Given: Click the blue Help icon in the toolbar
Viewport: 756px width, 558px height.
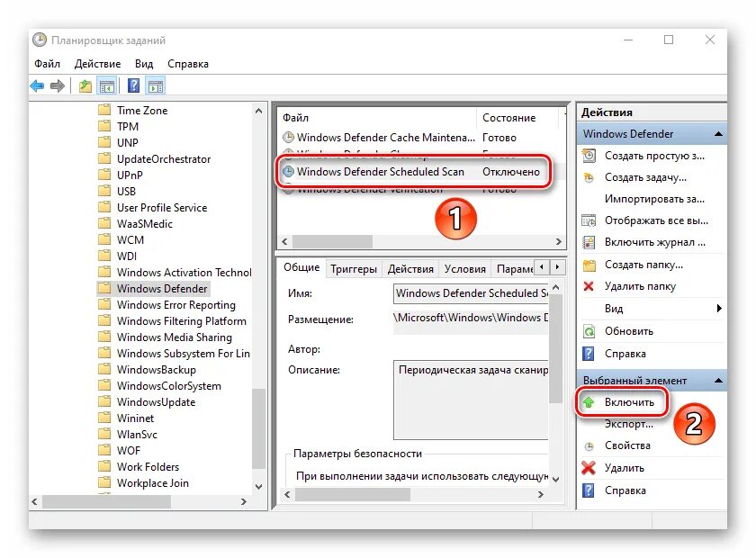Looking at the screenshot, I should pos(133,85).
